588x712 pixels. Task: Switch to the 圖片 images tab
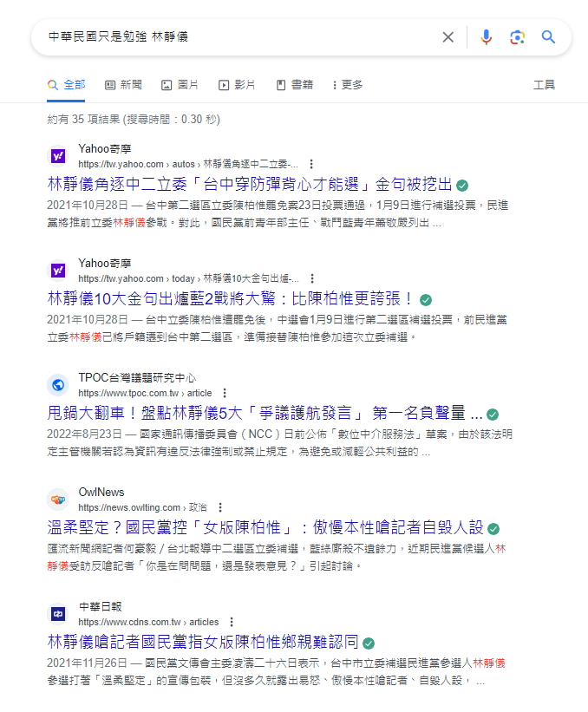[180, 85]
